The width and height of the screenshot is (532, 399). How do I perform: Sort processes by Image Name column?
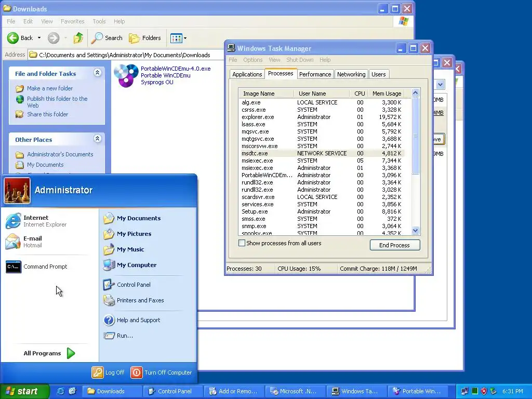267,94
